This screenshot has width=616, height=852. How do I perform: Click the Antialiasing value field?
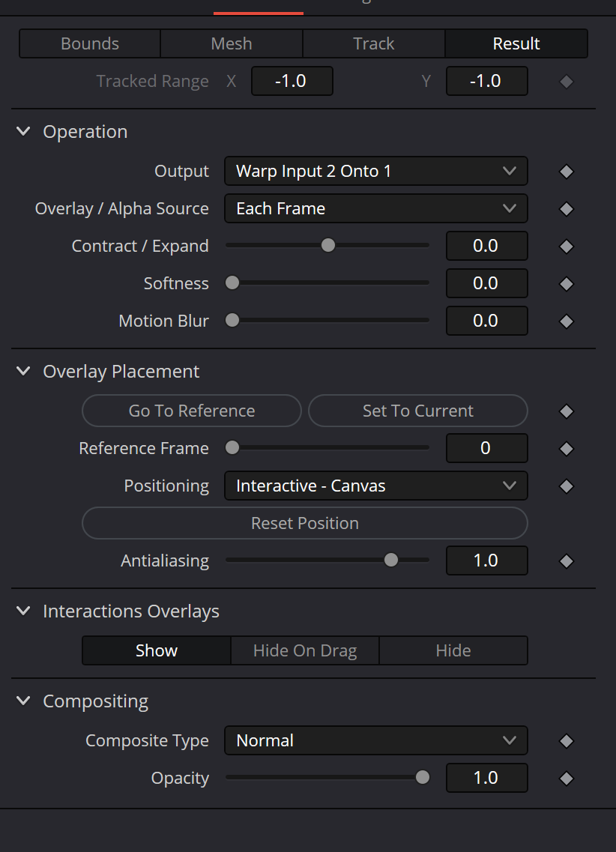tap(486, 561)
